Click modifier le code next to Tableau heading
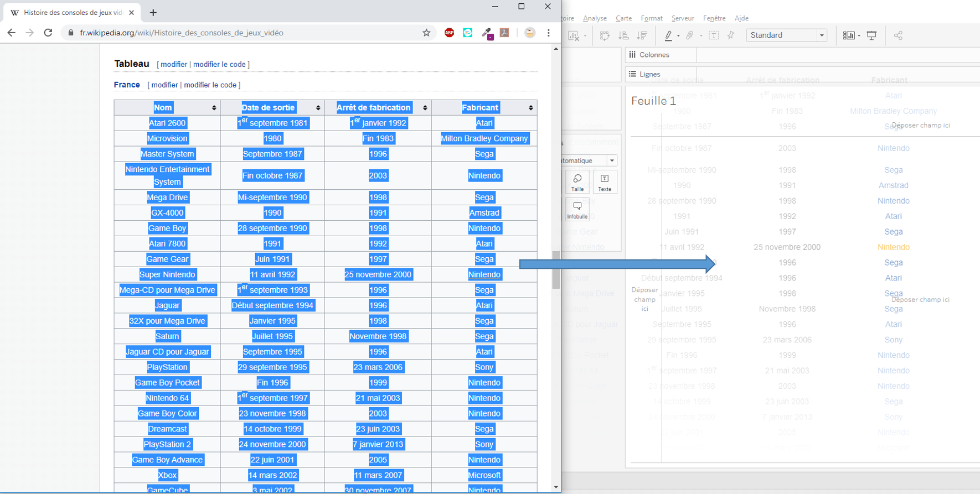 [x=219, y=64]
